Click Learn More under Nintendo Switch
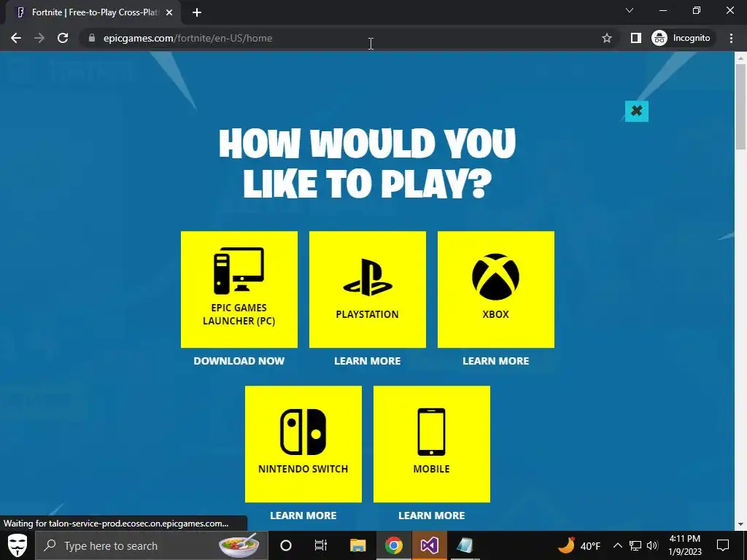Viewport: 747px width, 560px height. click(303, 516)
